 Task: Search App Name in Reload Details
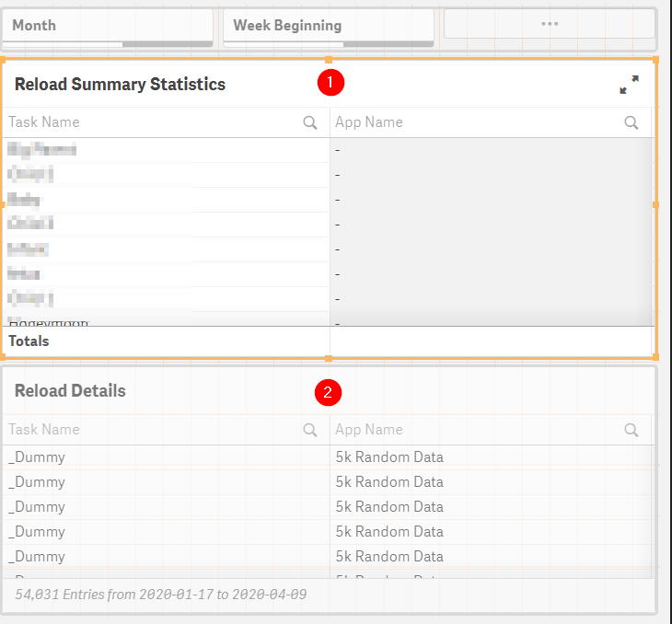coord(631,430)
